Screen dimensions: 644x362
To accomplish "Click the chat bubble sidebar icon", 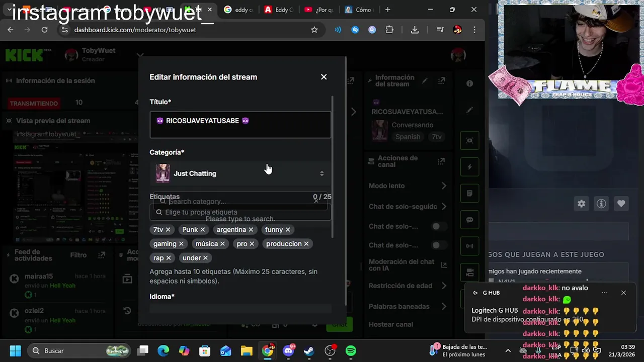I will pos(469,220).
